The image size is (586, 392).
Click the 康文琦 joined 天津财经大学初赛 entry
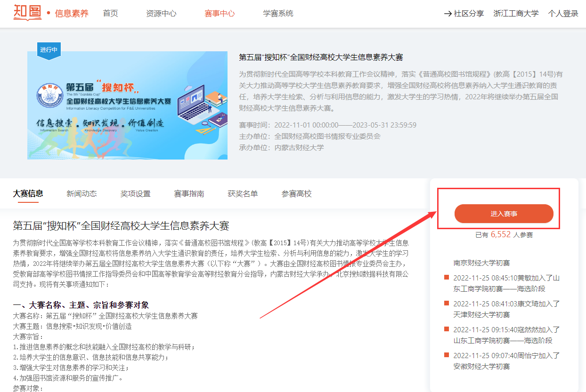tap(506, 309)
